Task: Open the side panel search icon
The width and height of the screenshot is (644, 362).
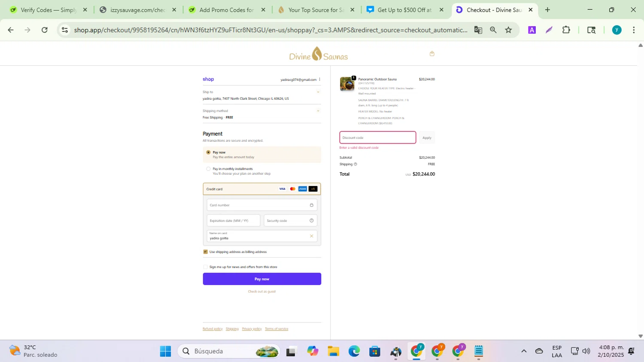Action: click(x=591, y=30)
